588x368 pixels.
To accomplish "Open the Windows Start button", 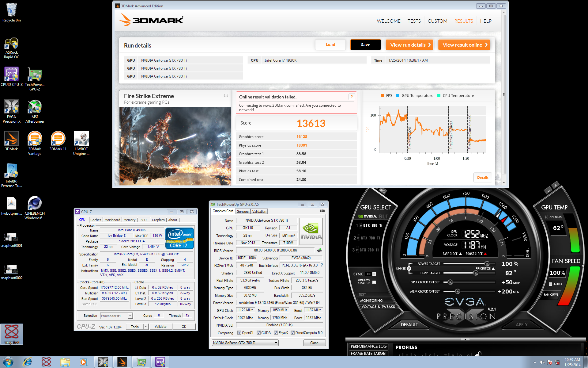I will (x=8, y=362).
